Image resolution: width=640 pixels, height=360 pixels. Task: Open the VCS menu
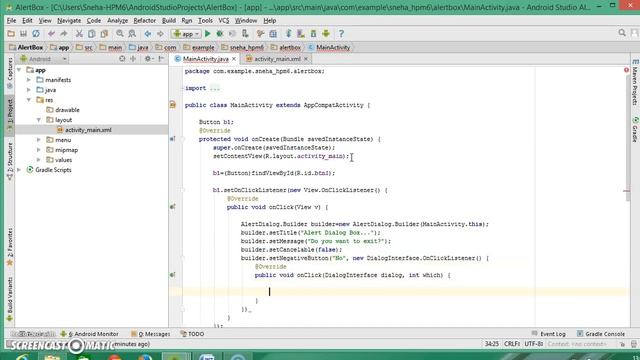pos(224,20)
